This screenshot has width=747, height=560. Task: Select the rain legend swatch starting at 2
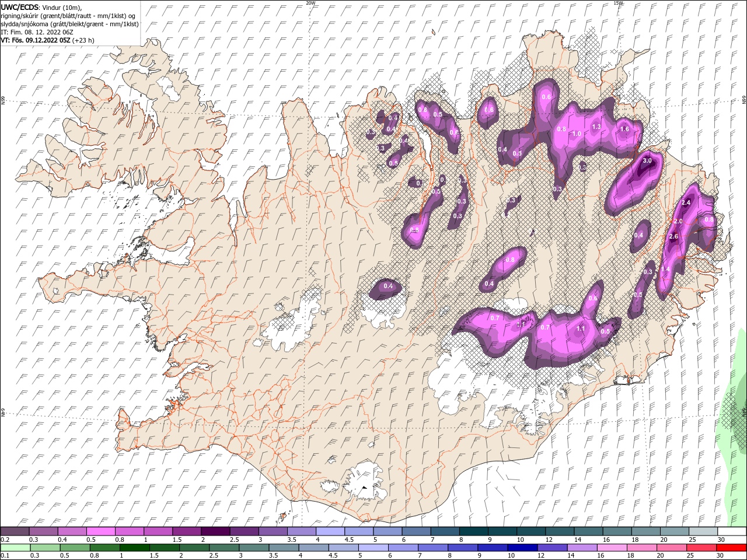(x=194, y=548)
